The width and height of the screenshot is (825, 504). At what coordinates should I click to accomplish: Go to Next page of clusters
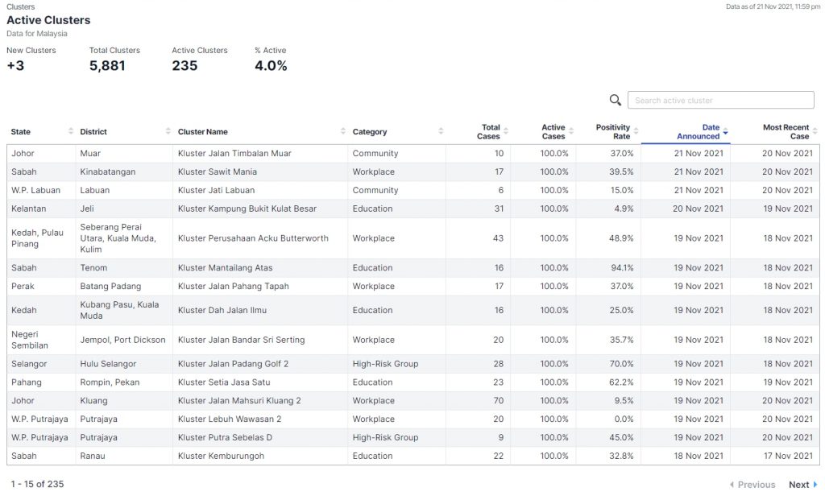(x=803, y=485)
